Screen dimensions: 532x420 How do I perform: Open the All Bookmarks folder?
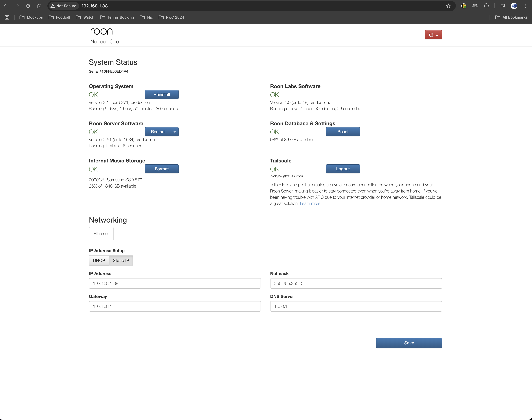coord(511,17)
